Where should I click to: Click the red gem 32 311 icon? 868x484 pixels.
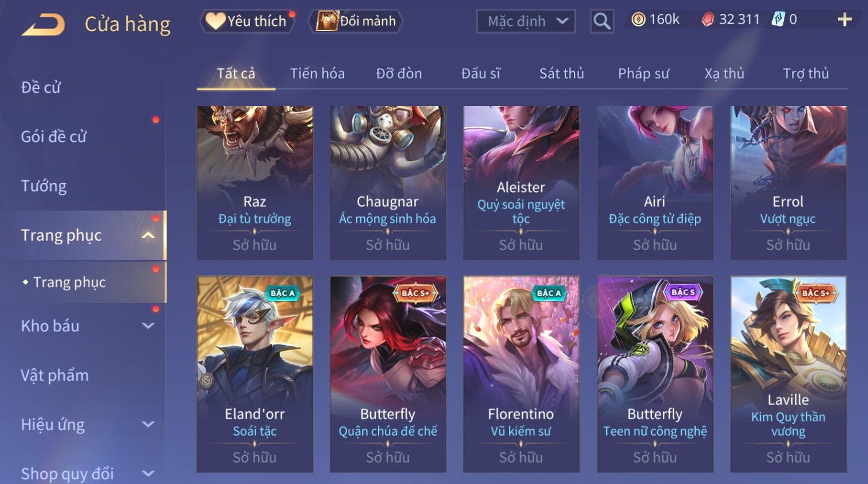pyautogui.click(x=708, y=20)
